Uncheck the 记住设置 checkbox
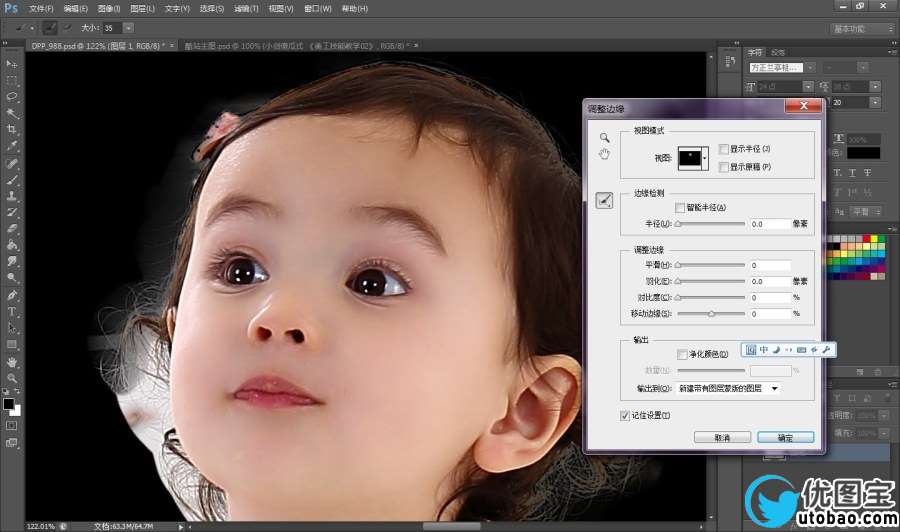 click(625, 415)
